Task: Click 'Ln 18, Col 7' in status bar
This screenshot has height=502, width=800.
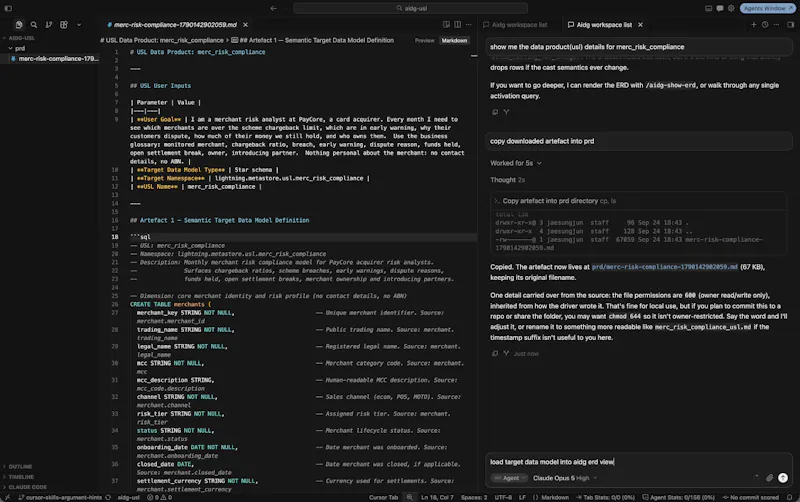Action: tap(437, 497)
